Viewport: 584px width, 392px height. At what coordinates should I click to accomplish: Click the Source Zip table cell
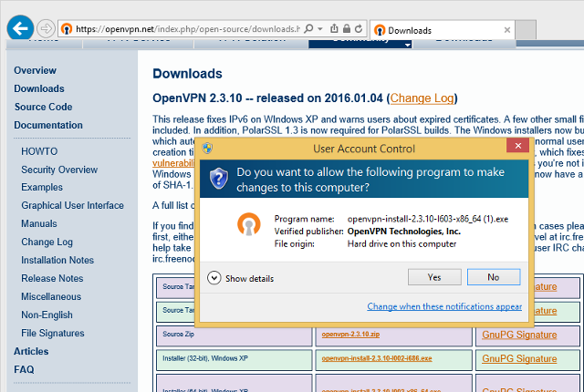pos(235,335)
